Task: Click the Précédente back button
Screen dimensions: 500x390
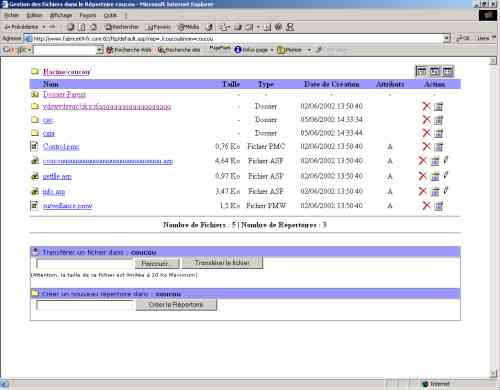Action: coord(22,27)
